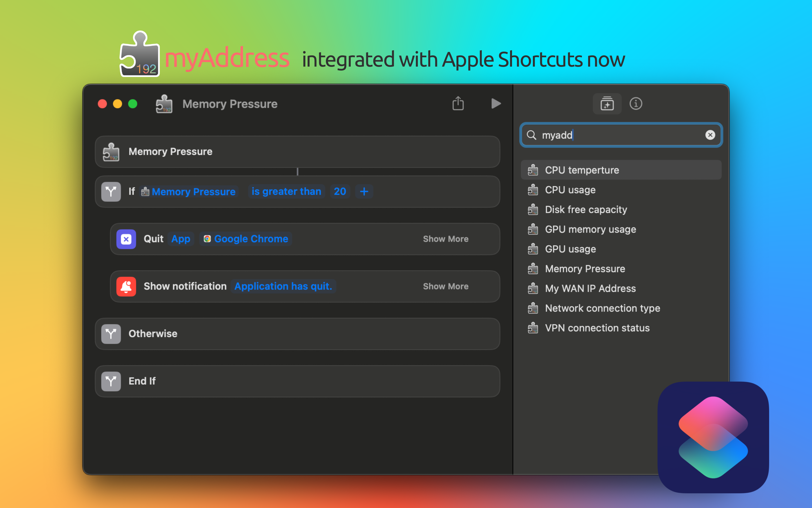
Task: Change the 'is greater than' condition
Action: click(286, 192)
